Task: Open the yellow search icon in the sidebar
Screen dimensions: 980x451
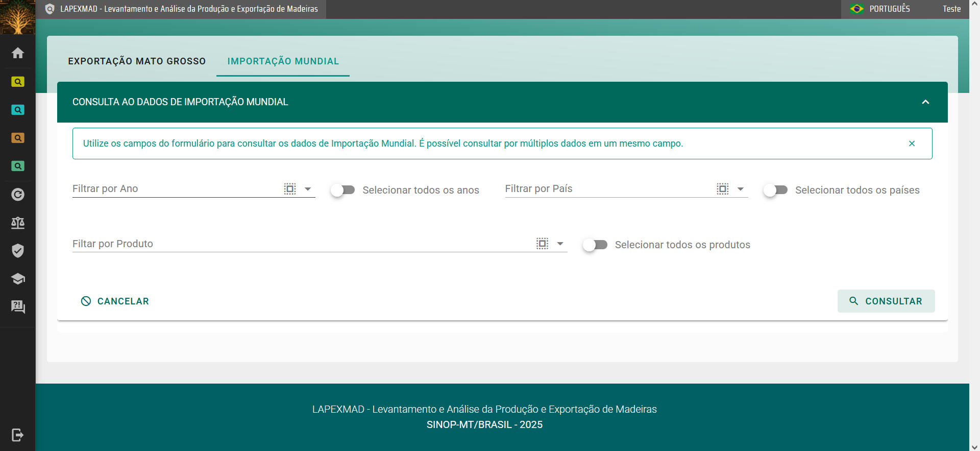Action: (x=18, y=82)
